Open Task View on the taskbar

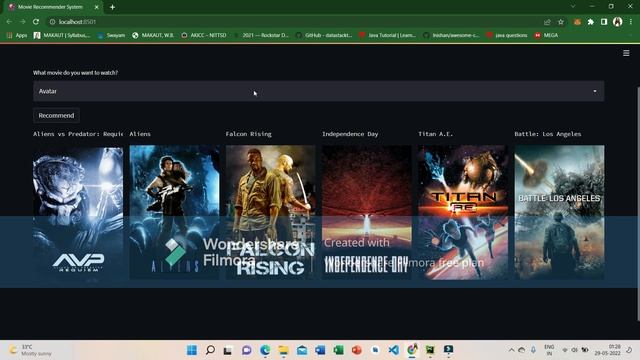(228, 350)
